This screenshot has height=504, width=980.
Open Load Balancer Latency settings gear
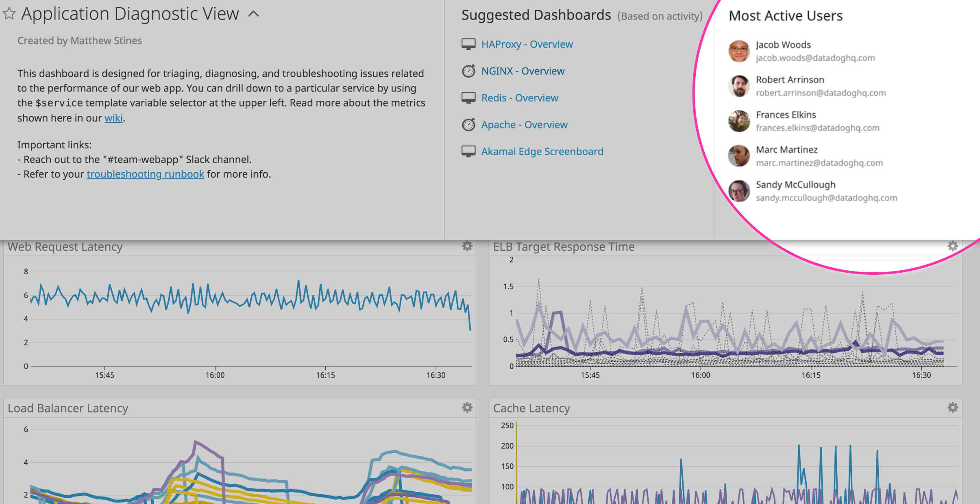[x=467, y=407]
